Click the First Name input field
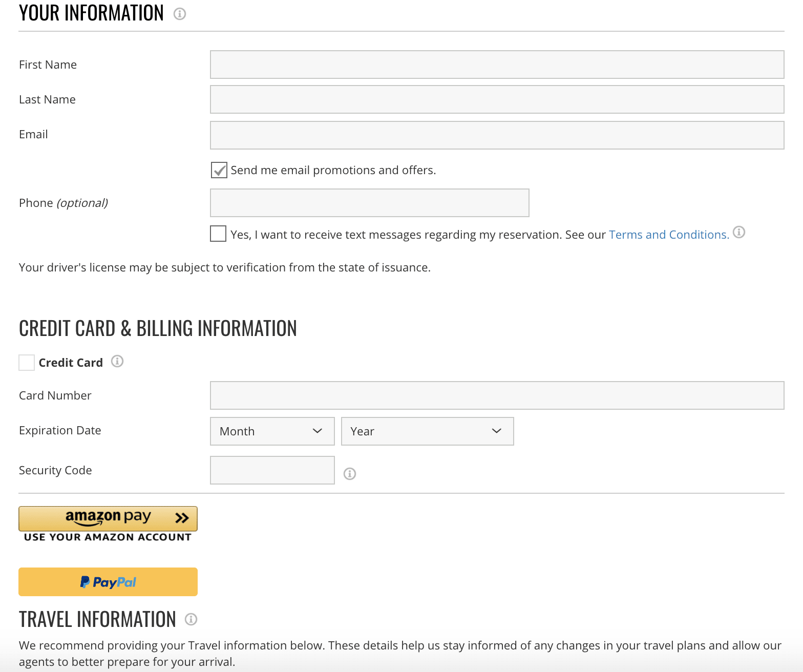Screen dimensions: 803x672 coord(497,65)
